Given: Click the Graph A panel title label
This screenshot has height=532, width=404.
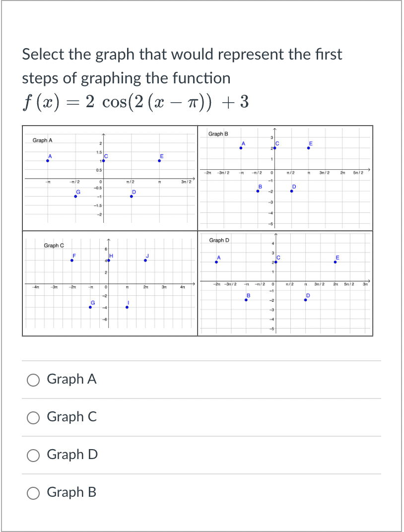Looking at the screenshot, I should (42, 140).
